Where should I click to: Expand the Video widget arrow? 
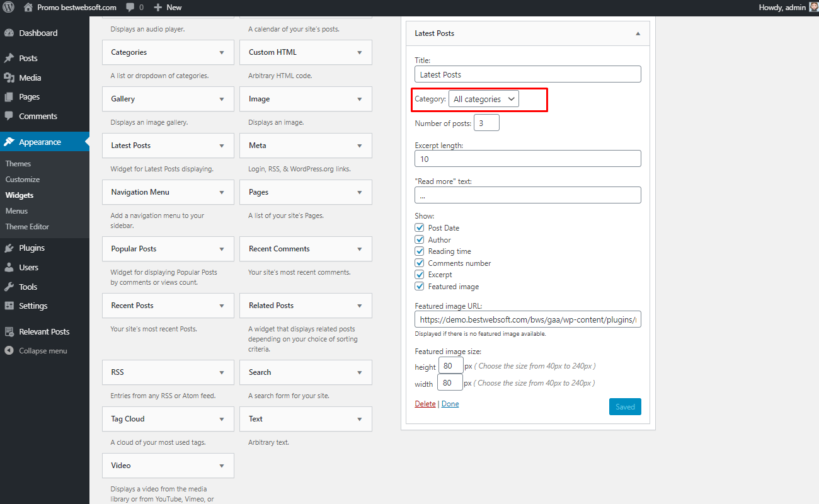tap(222, 466)
